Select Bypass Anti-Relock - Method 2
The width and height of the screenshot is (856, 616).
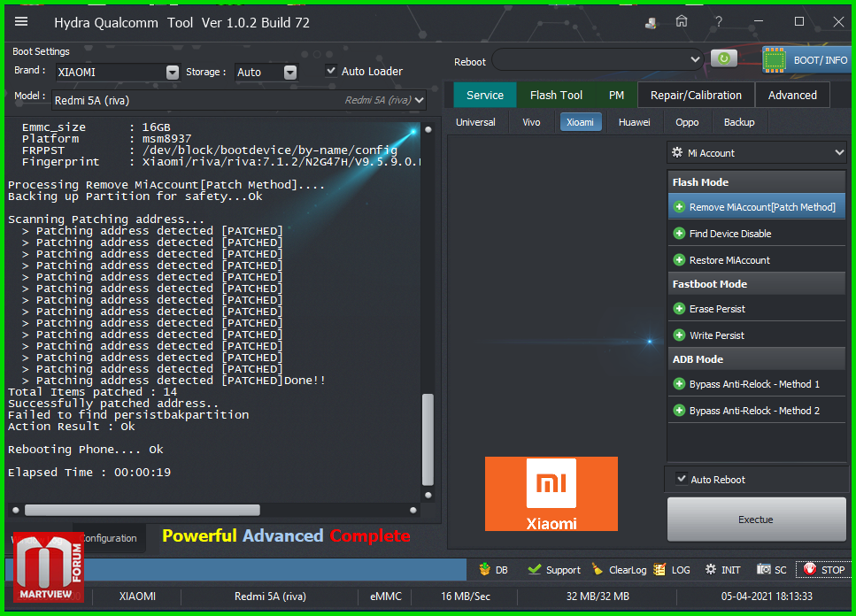tap(757, 411)
